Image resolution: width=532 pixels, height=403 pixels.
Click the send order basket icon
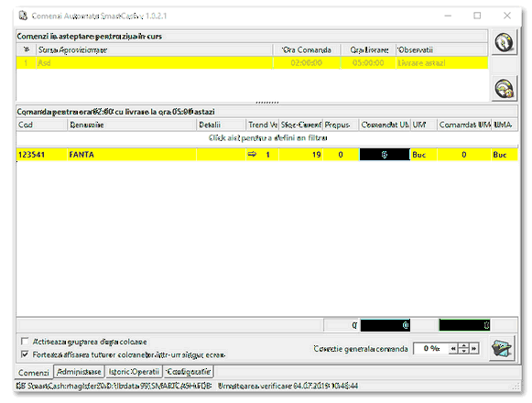click(502, 348)
